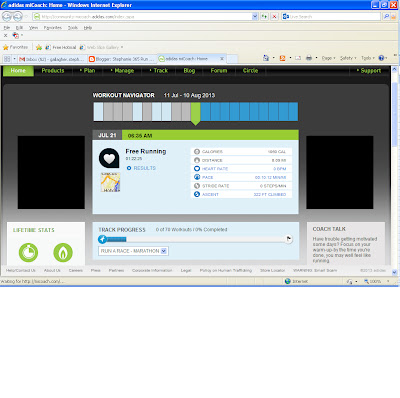The image size is (400, 398).
Task: Go back with the browser Back arrow
Action: tap(7, 16)
